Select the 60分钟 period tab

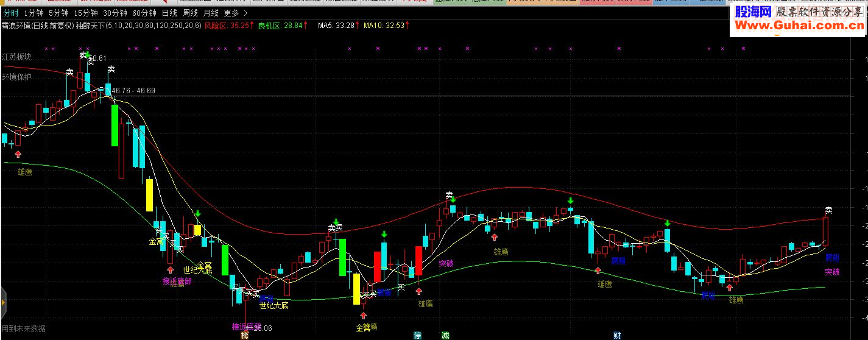pos(144,13)
